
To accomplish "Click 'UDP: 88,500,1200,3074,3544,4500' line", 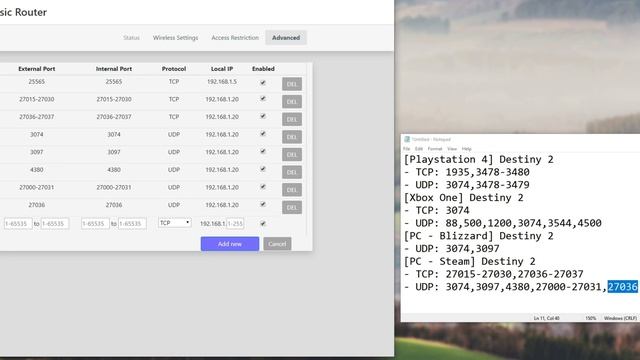I will coord(502,223).
